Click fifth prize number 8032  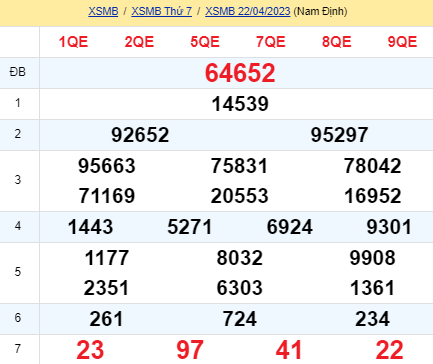click(239, 258)
